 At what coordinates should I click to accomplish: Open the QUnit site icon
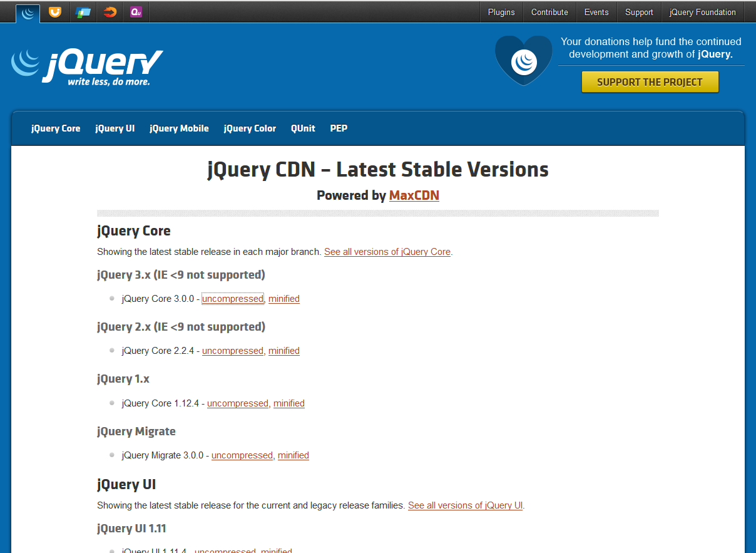click(x=136, y=12)
